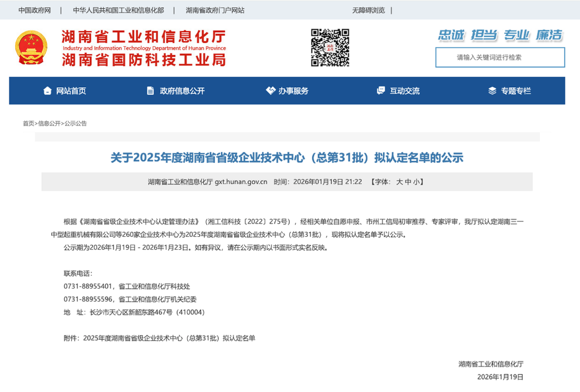Enable 无障碍浏览 accessibility mode

click(x=368, y=10)
